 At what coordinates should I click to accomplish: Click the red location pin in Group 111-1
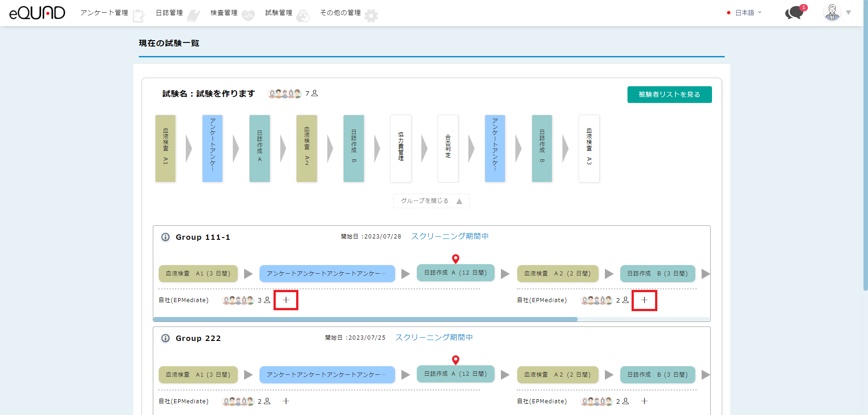click(x=456, y=259)
